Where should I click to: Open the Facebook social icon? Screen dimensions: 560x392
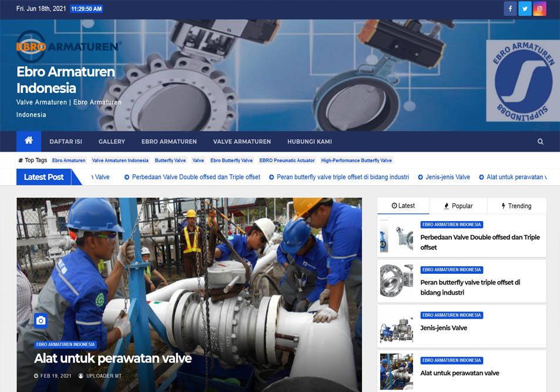pyautogui.click(x=509, y=9)
